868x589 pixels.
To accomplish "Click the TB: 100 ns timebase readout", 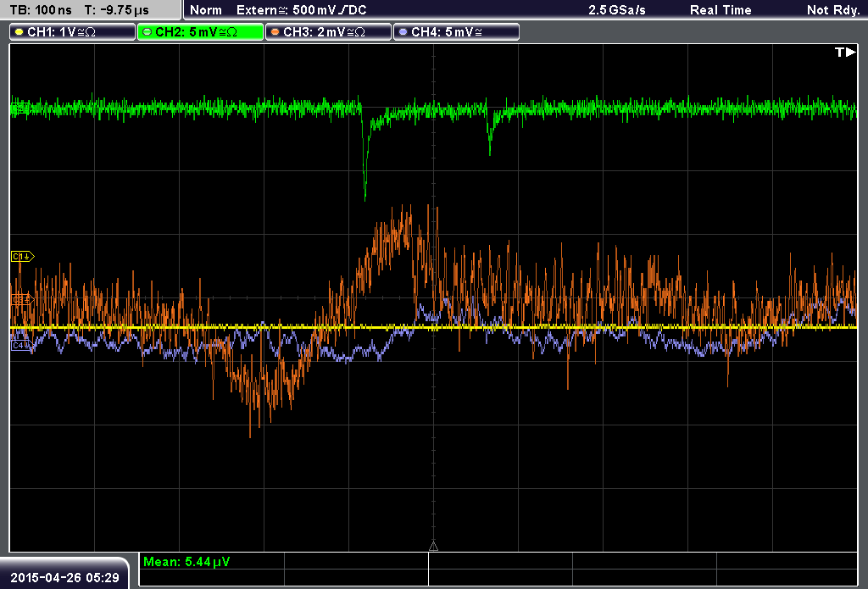I will [41, 10].
